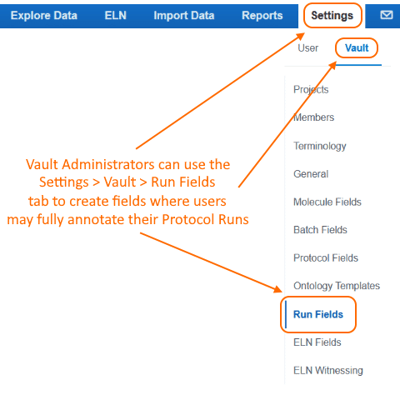400x400 pixels.
Task: Switch to the Vault tab
Action: coord(357,48)
